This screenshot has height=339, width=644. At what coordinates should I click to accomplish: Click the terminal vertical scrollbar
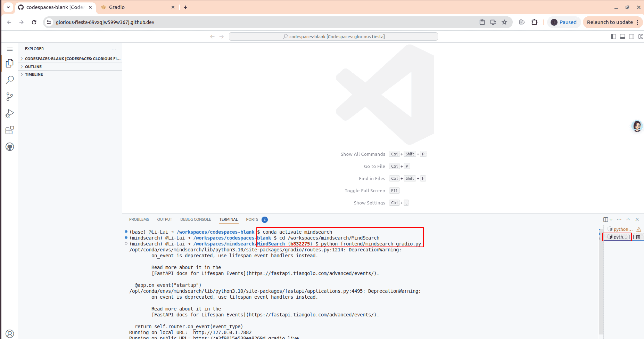pyautogui.click(x=601, y=278)
